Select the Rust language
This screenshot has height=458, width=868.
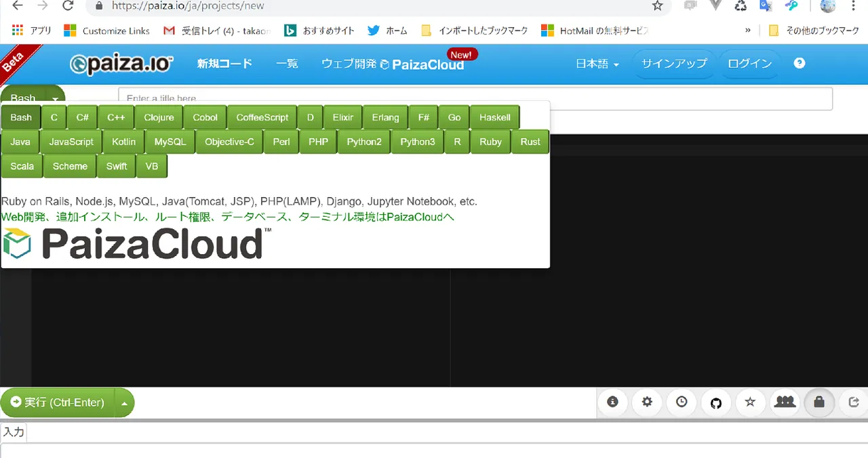click(x=530, y=142)
